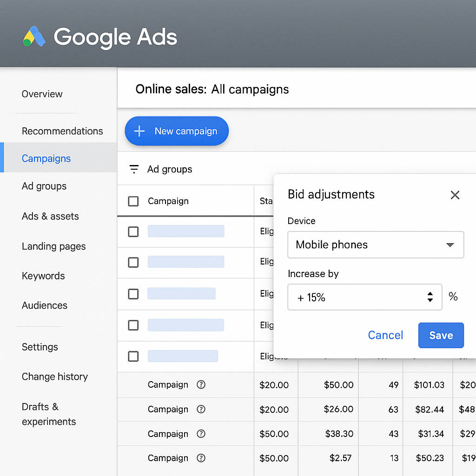
Task: Go to Change history in sidebar
Action: 54,377
